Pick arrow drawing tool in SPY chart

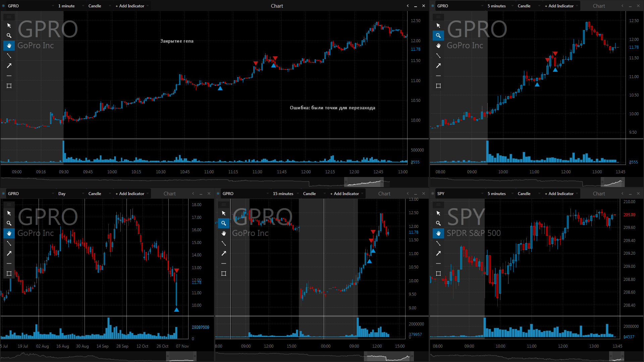point(438,253)
